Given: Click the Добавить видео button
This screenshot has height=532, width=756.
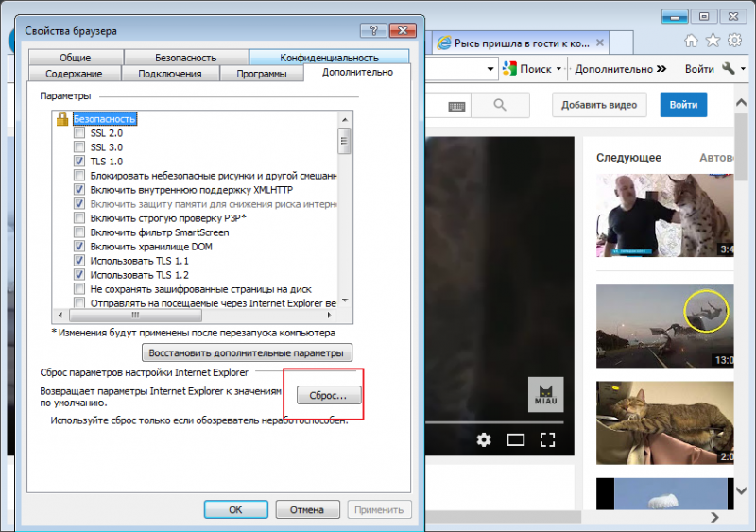Looking at the screenshot, I should [x=599, y=105].
